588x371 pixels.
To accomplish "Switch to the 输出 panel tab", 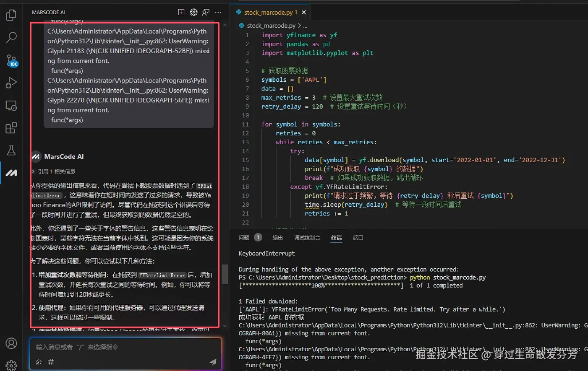I will [277, 238].
